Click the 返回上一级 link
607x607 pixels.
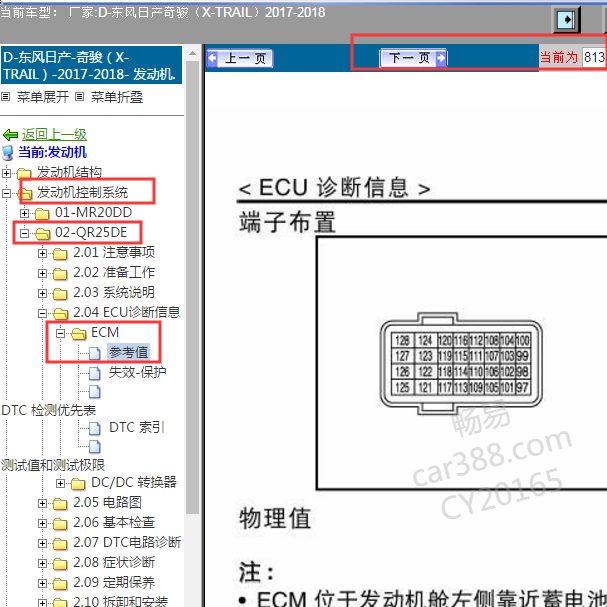click(54, 134)
